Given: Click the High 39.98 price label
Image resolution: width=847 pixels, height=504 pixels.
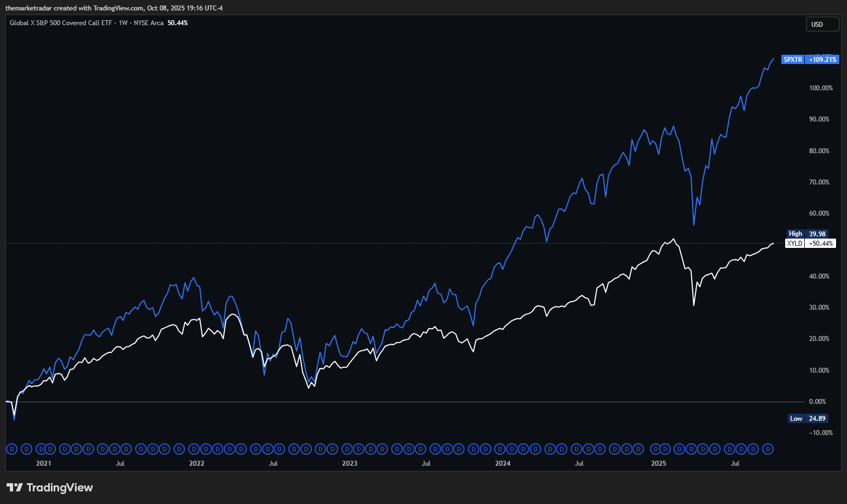Looking at the screenshot, I should click(807, 234).
